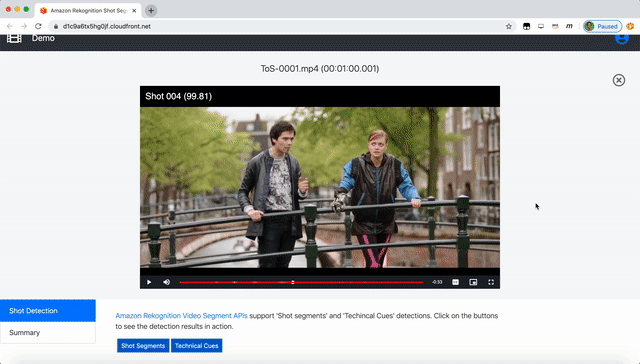Open the user account icon in header
The width and height of the screenshot is (640, 364).
click(x=622, y=38)
